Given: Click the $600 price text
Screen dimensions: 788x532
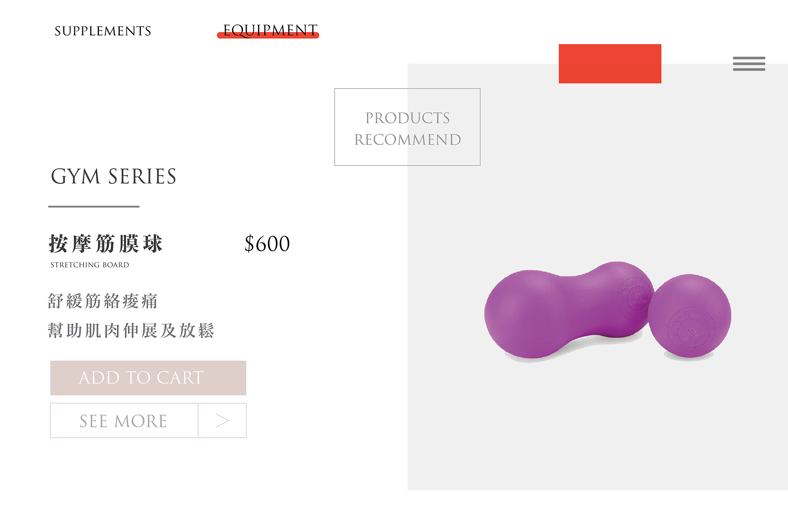Looking at the screenshot, I should click(x=267, y=243).
